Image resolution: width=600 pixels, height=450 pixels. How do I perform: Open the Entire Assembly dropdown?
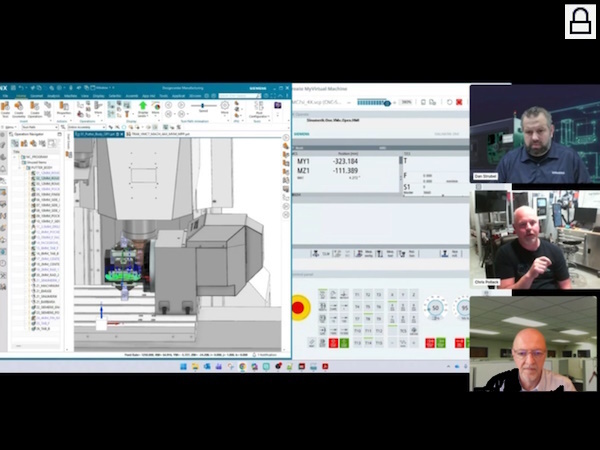pos(87,127)
